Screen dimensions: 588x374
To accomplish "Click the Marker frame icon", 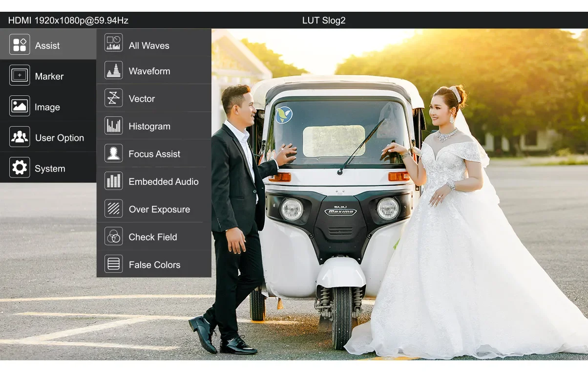I will tap(20, 76).
